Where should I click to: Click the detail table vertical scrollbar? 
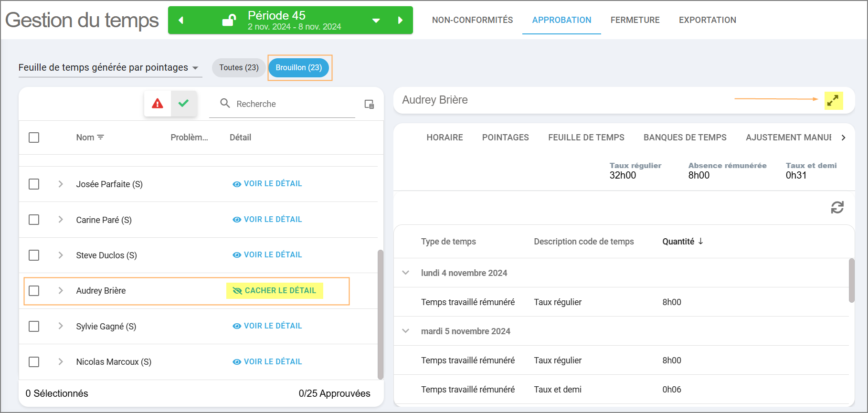coord(852,280)
